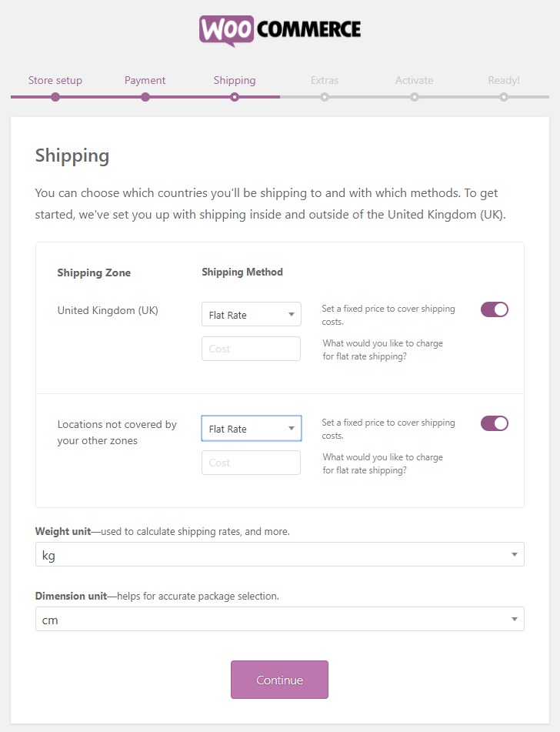Open United Kingdom shipping method dropdown

click(251, 314)
